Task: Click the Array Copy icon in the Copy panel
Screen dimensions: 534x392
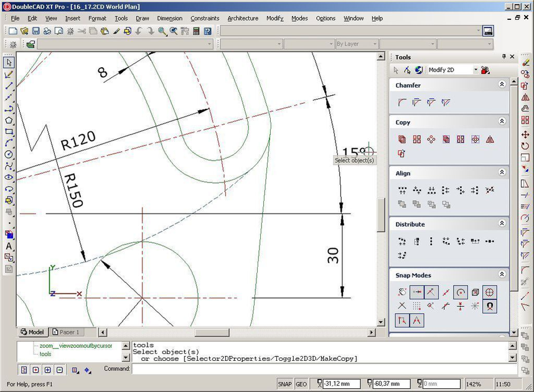Action: click(417, 139)
